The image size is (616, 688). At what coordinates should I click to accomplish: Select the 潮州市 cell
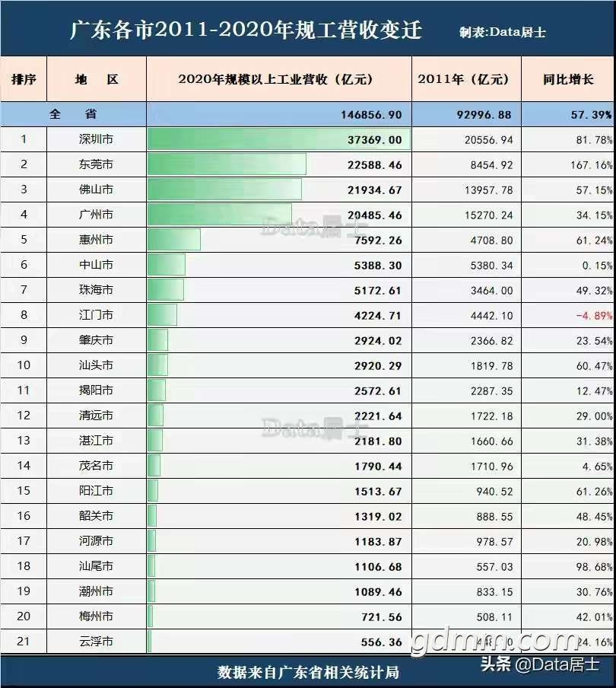(x=96, y=591)
